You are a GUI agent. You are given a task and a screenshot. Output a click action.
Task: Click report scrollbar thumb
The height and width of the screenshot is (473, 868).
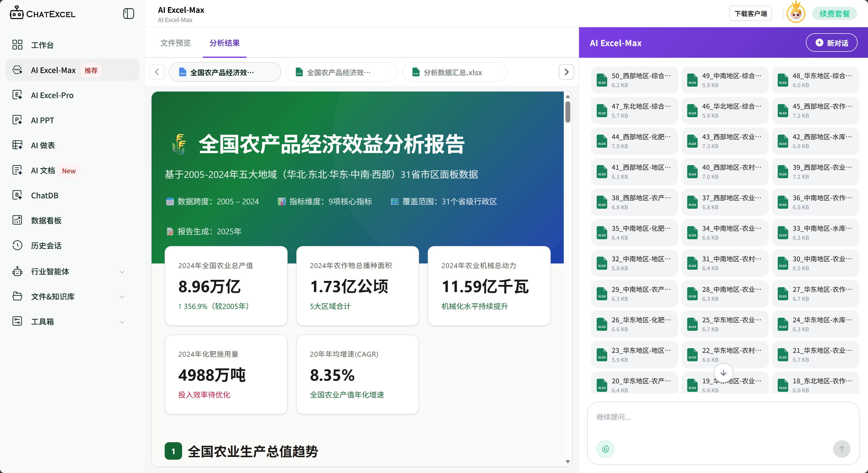point(568,112)
